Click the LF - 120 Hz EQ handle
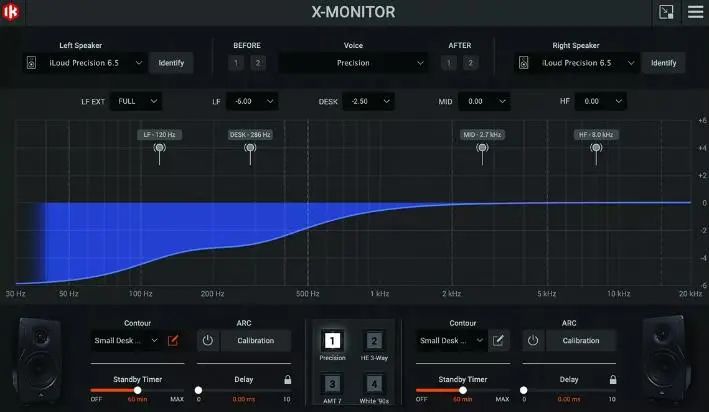The image size is (709, 412). coord(159,148)
